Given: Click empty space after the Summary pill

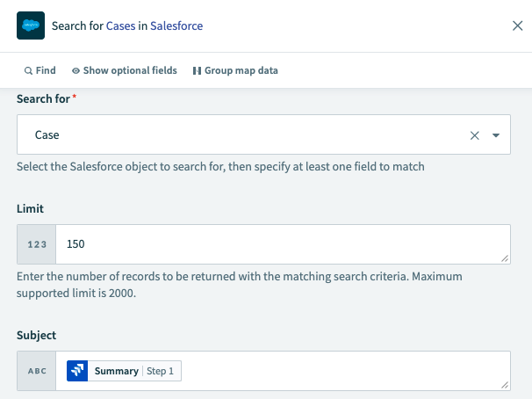Looking at the screenshot, I should 342,371.
